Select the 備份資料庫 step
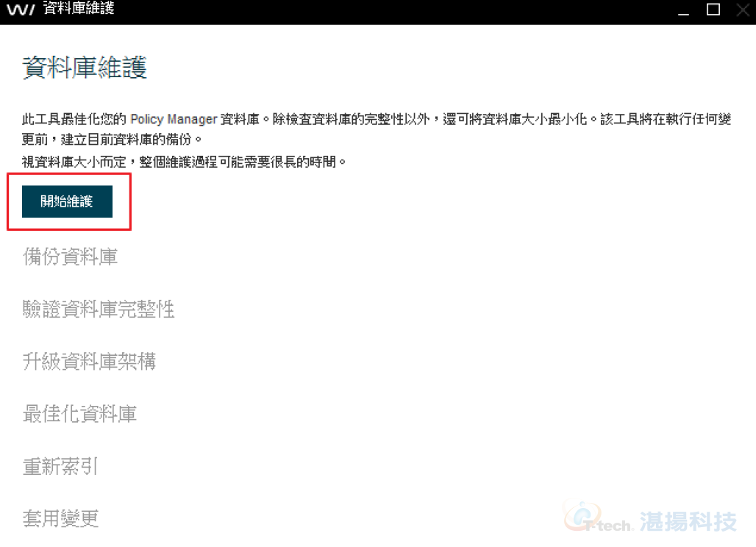 tap(71, 257)
